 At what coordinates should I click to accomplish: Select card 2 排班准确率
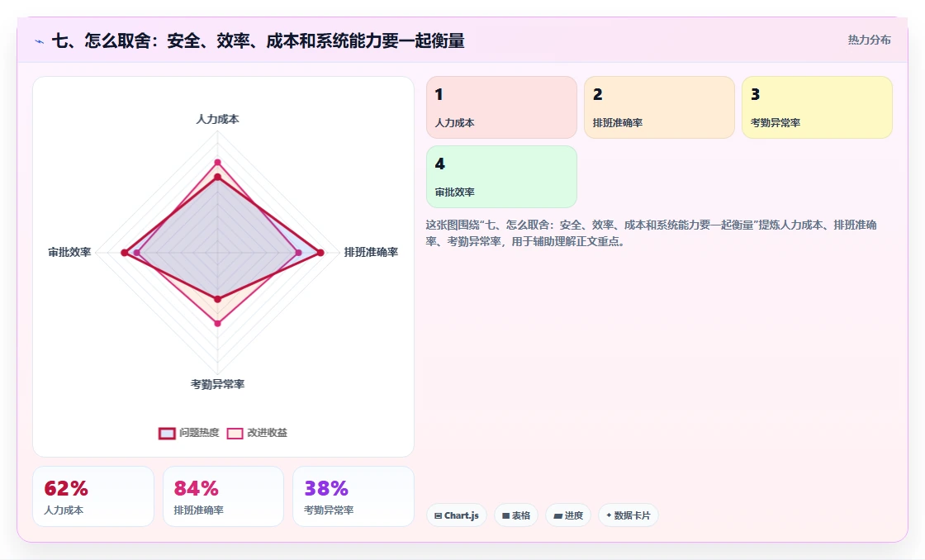pyautogui.click(x=659, y=107)
